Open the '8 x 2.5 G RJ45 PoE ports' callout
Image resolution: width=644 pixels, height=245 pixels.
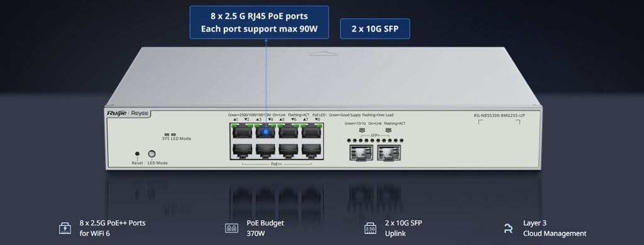pyautogui.click(x=259, y=23)
